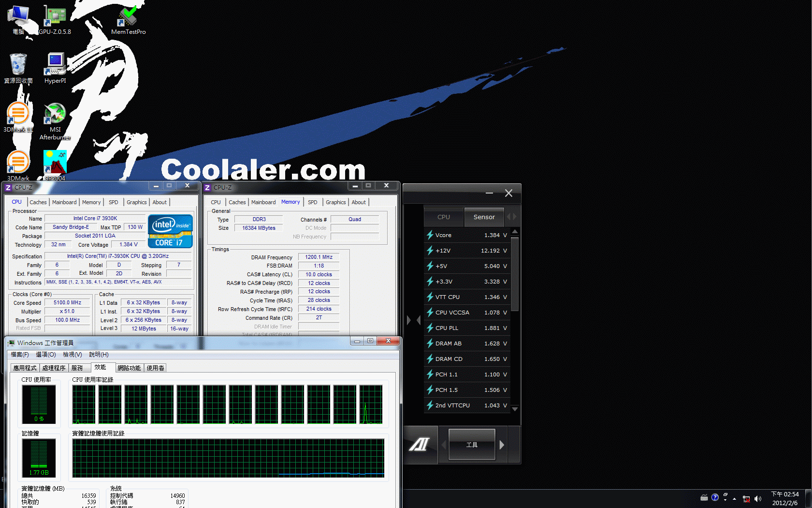This screenshot has width=812, height=508.
Task: Open the help icon in system tray
Action: [x=715, y=497]
